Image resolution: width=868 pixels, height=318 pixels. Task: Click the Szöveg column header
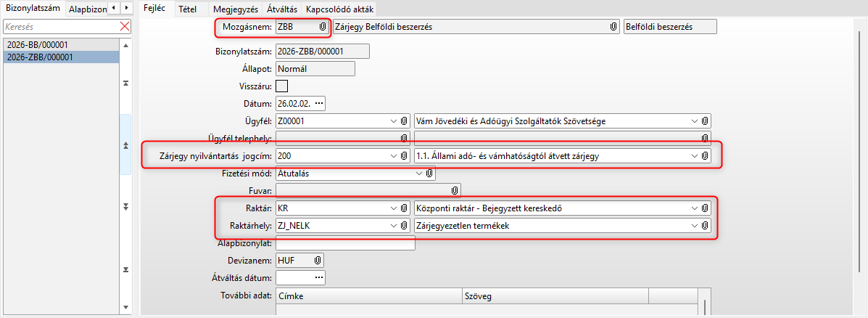coord(555,295)
